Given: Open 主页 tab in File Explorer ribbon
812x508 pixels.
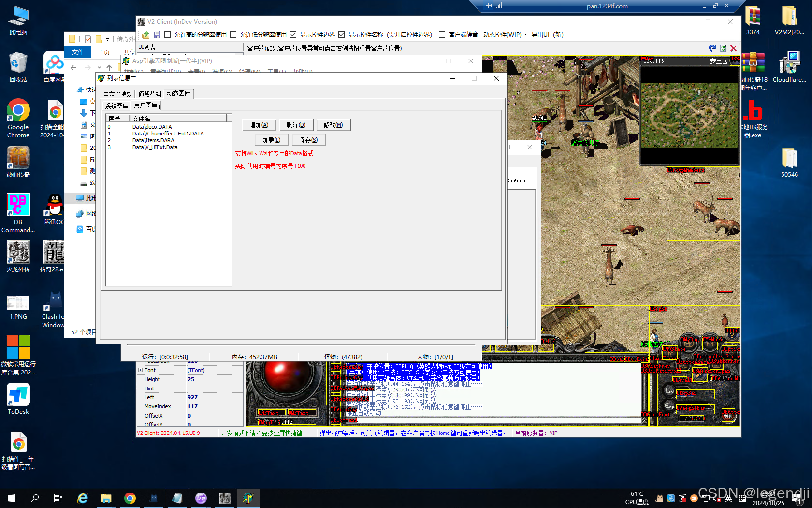Looking at the screenshot, I should pyautogui.click(x=104, y=52).
